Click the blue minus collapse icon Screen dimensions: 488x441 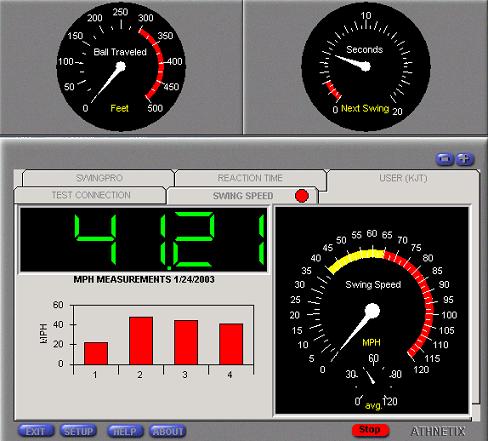click(445, 159)
